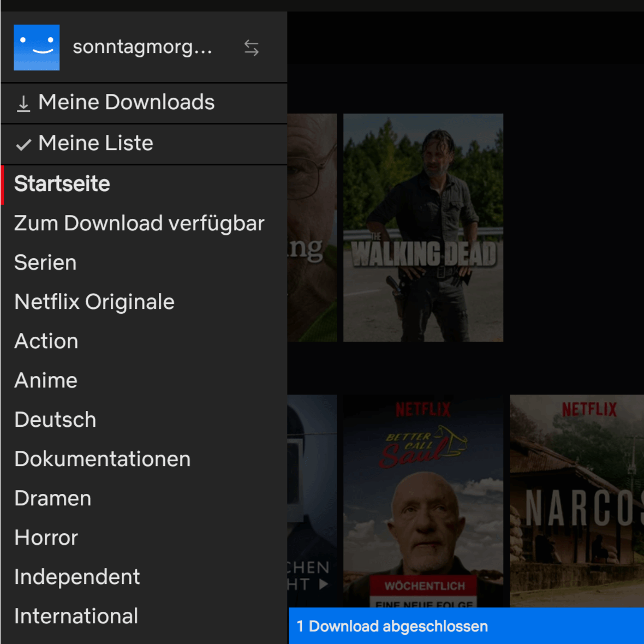
Task: Open Netflix Originale category
Action: pos(144,302)
